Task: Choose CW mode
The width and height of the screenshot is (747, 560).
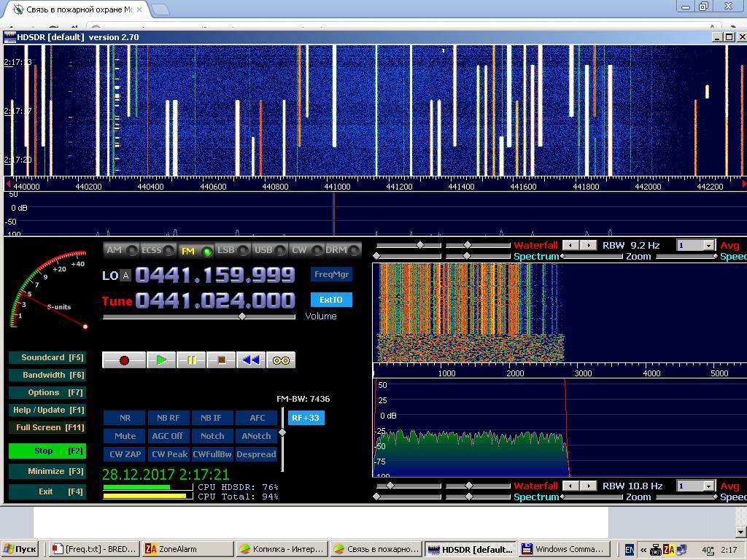Action: pos(306,250)
